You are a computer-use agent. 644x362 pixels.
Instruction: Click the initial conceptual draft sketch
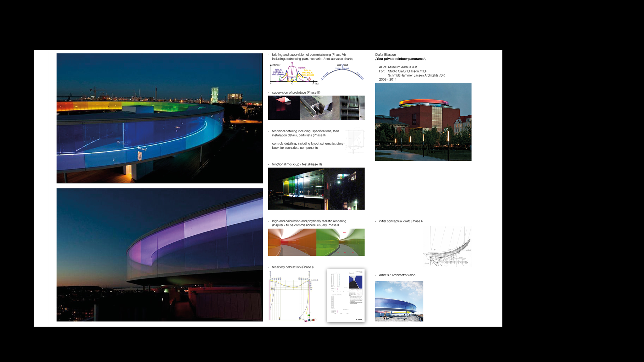click(x=447, y=247)
